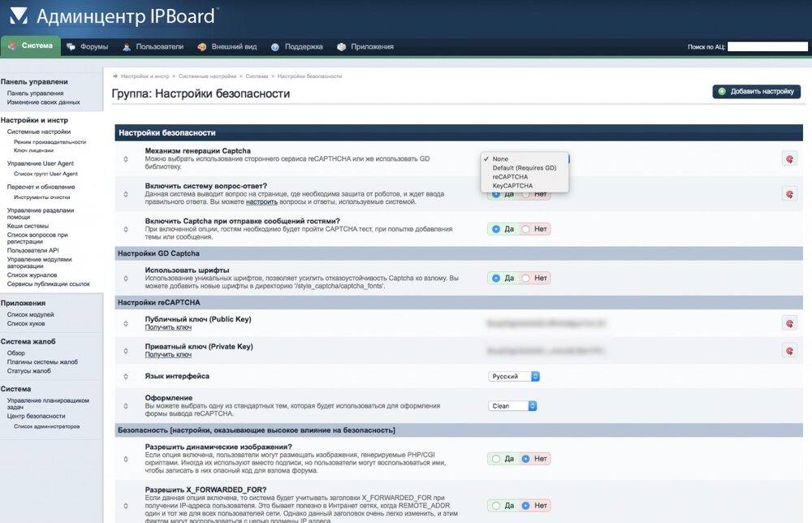Click reorder arrows beside Оформление row
The height and width of the screenshot is (523, 812).
[126, 404]
